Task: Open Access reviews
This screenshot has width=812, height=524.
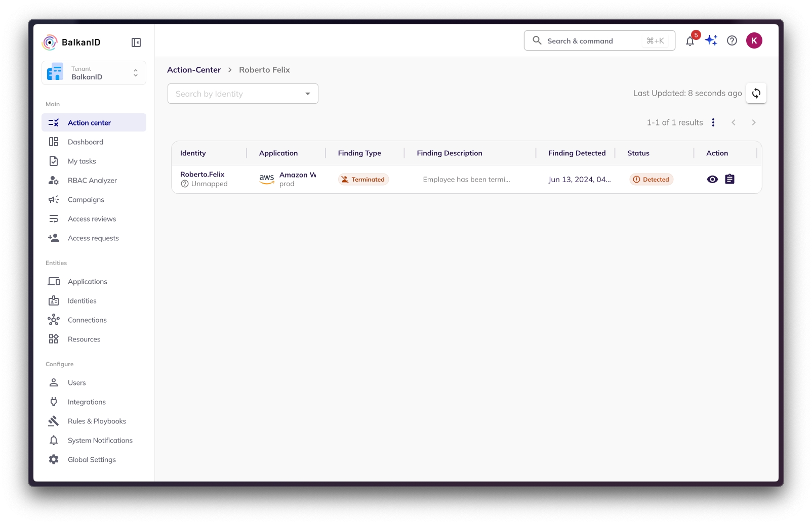Action: (94, 219)
